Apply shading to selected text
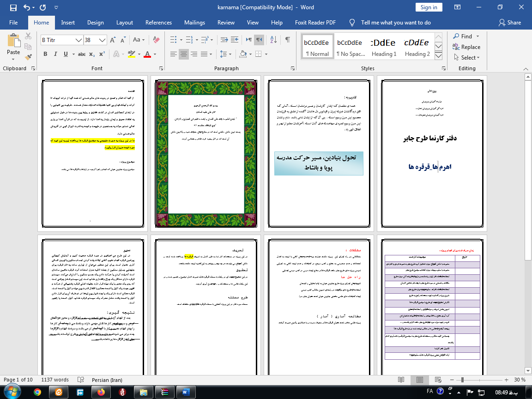532x399 pixels. pyautogui.click(x=244, y=54)
